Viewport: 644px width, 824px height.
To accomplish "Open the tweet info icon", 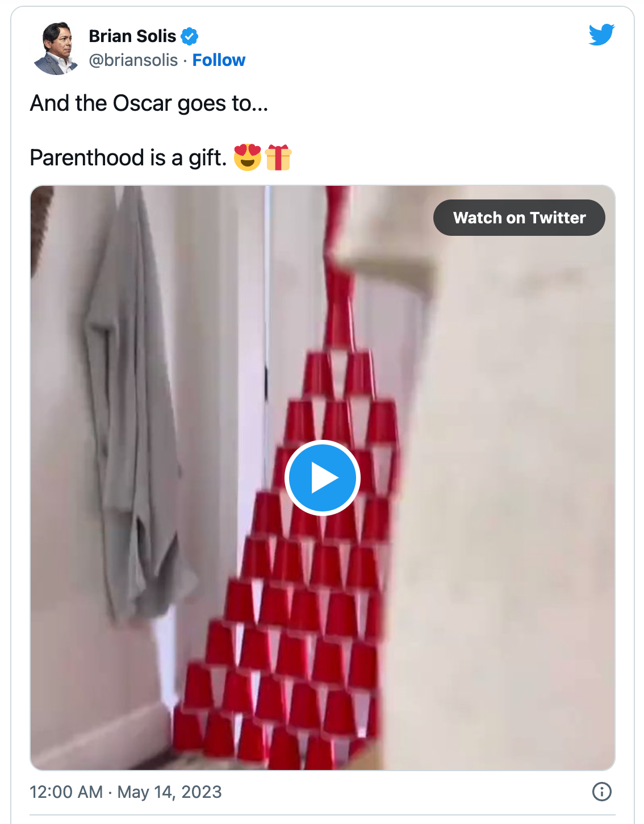I will pos(601,791).
